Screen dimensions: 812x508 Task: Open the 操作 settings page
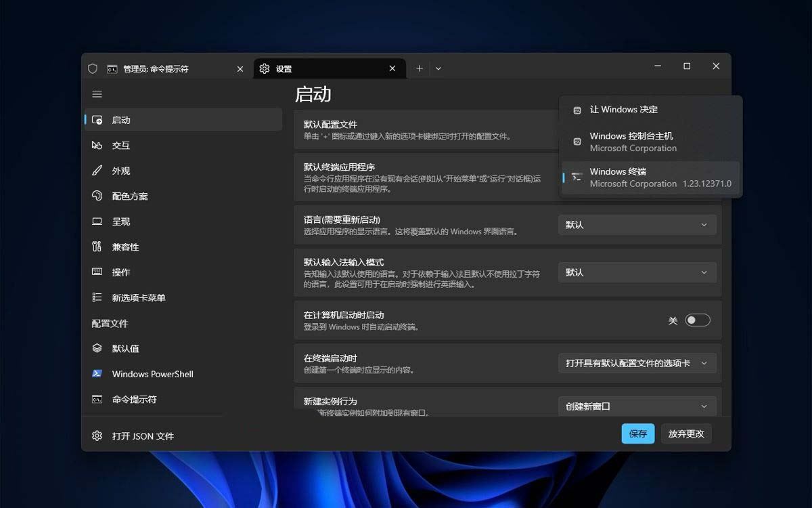[x=183, y=272]
